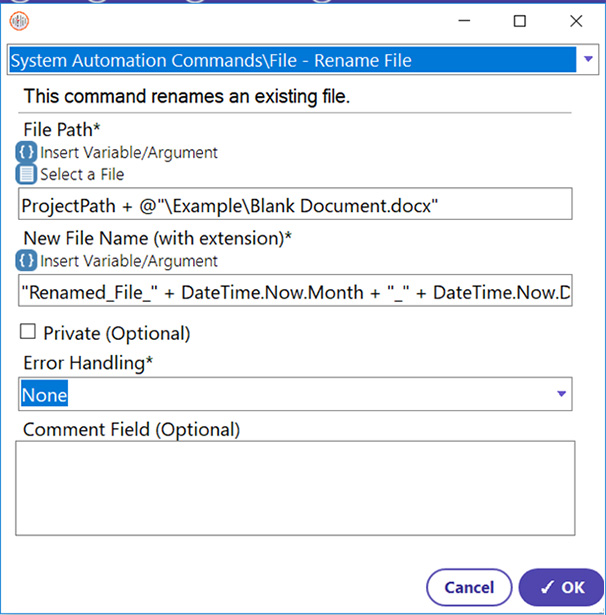Click the 'Private (Optional)' label text
This screenshot has height=615, width=606.
[x=116, y=333]
